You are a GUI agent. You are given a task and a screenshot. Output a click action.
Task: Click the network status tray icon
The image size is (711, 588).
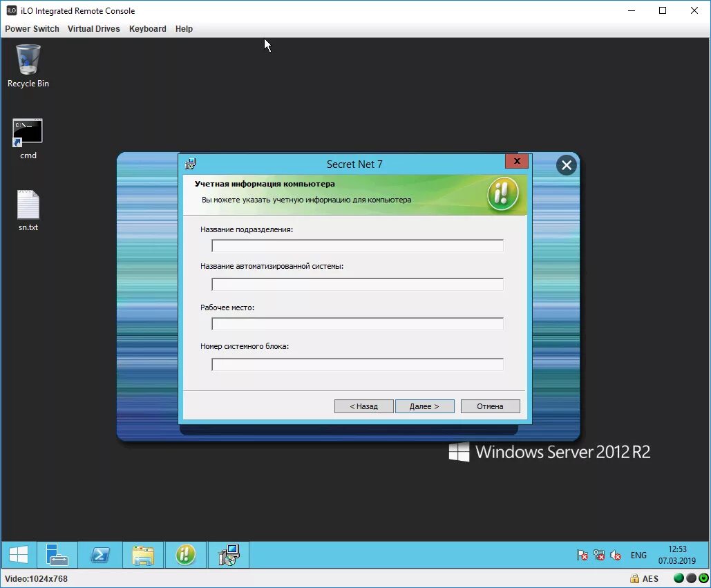[x=599, y=555]
